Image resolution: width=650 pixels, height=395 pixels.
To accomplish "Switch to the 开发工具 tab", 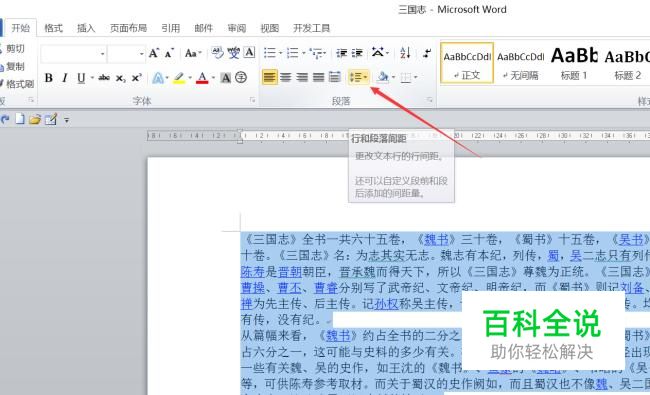I will point(311,28).
